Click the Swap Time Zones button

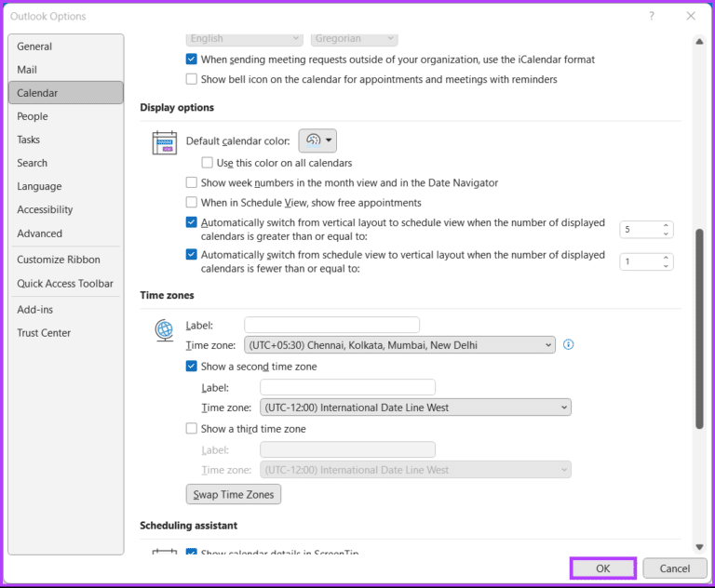click(x=234, y=495)
